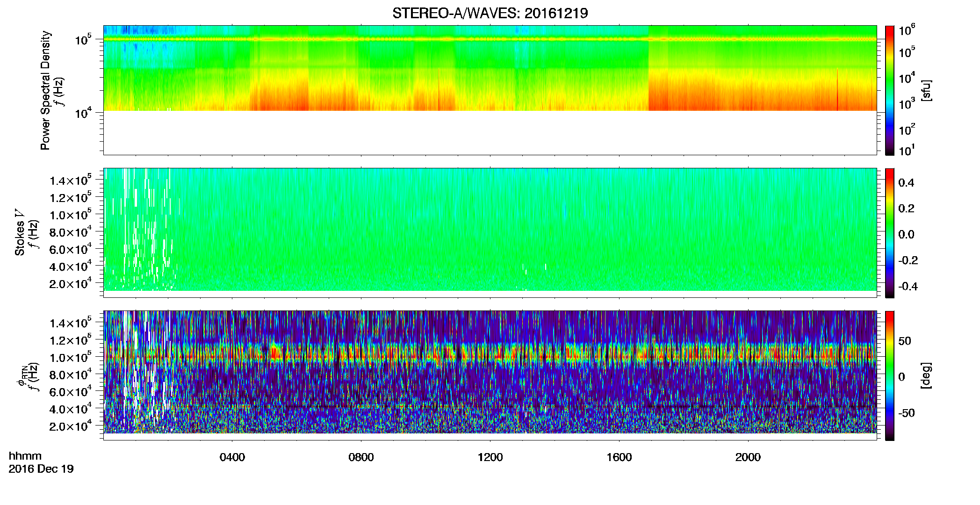Click the 10^3 colorbar tick label
This screenshot has height=505, width=980.
tap(907, 104)
